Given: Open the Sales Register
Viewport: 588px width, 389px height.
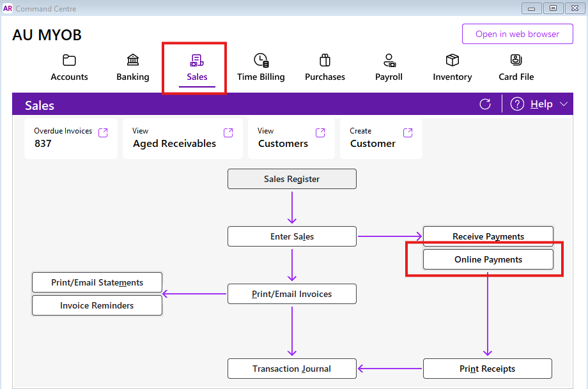Looking at the screenshot, I should point(291,179).
